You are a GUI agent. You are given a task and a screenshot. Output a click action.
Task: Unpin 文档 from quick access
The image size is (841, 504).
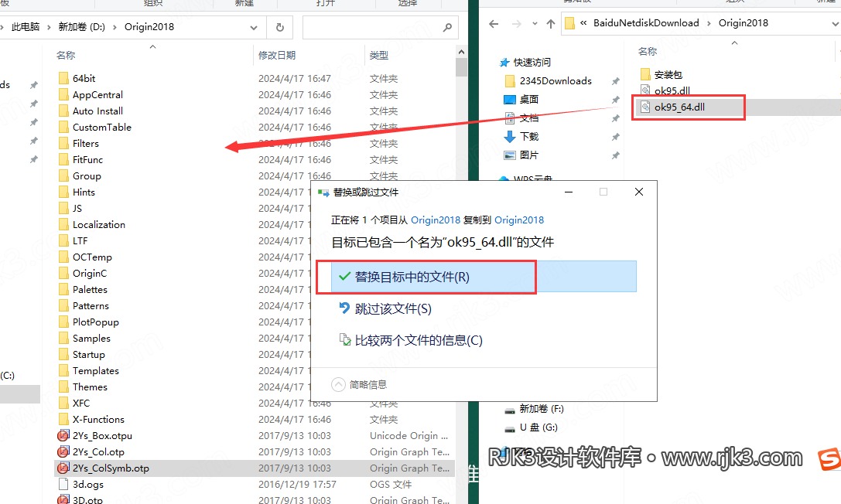coord(615,118)
